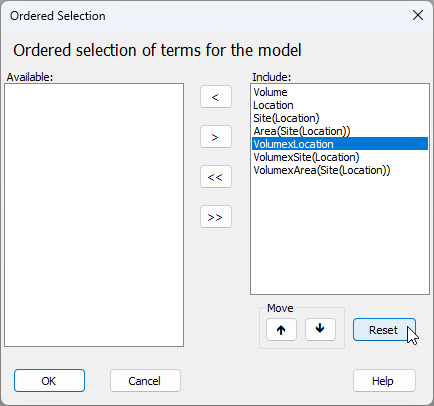
Task: Move selected term up with arrow
Action: coord(281,330)
